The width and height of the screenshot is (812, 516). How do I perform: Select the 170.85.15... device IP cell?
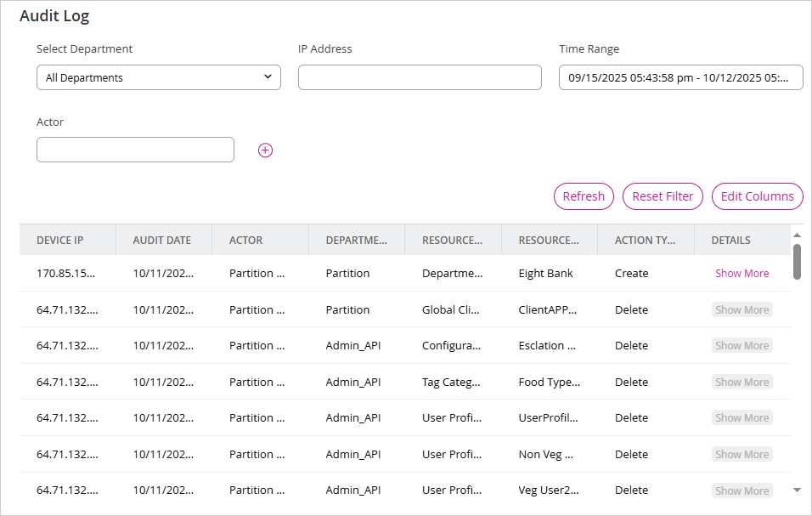click(x=65, y=274)
